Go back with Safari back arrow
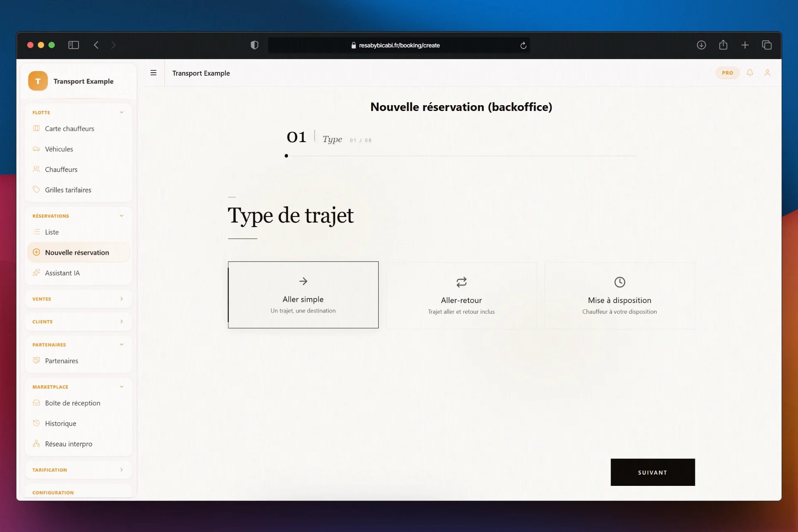This screenshot has width=798, height=532. tap(96, 45)
